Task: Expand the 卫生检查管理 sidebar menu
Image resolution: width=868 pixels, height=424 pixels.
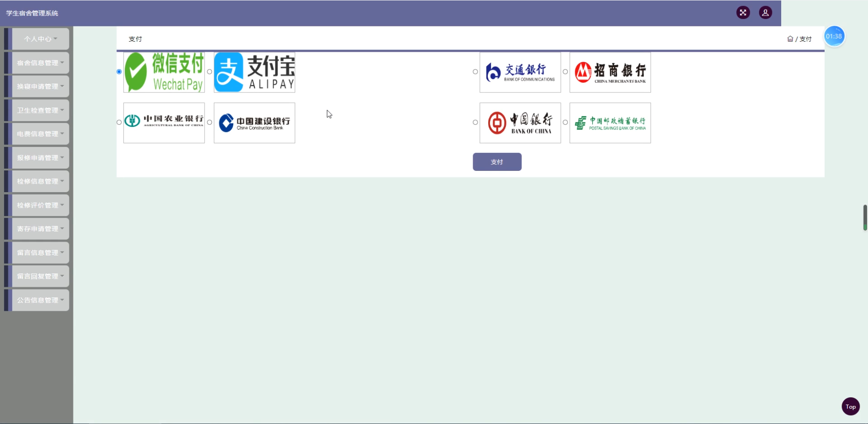Action: pyautogui.click(x=41, y=110)
